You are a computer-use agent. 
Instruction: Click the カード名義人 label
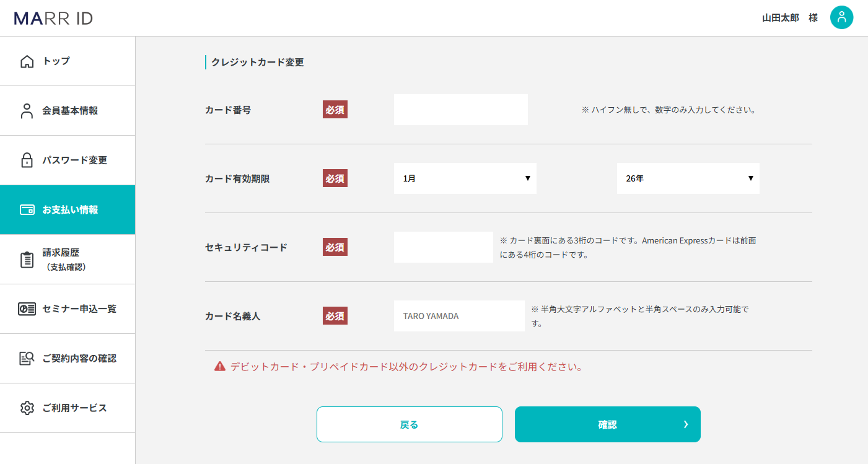[x=232, y=316]
